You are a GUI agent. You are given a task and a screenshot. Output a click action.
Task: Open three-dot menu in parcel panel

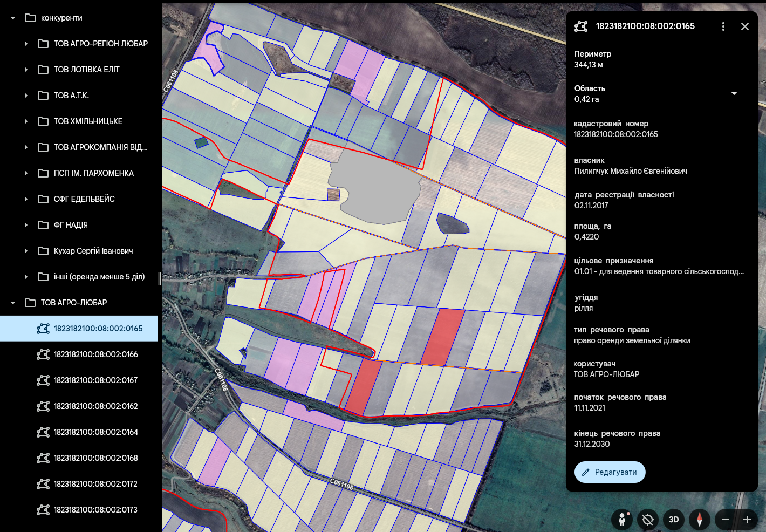tap(723, 26)
